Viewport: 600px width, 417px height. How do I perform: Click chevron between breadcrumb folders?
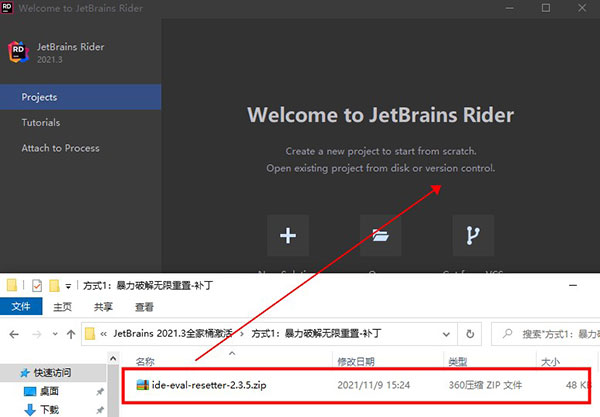[242, 334]
